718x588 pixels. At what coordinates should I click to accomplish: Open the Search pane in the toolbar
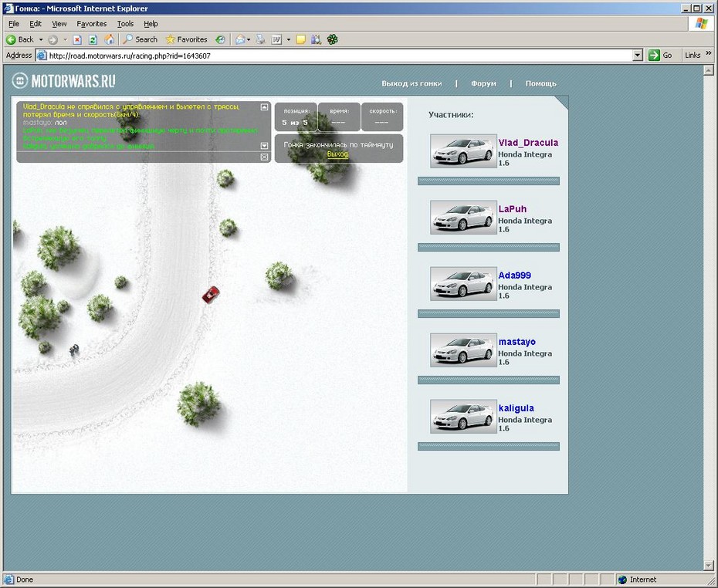(141, 40)
